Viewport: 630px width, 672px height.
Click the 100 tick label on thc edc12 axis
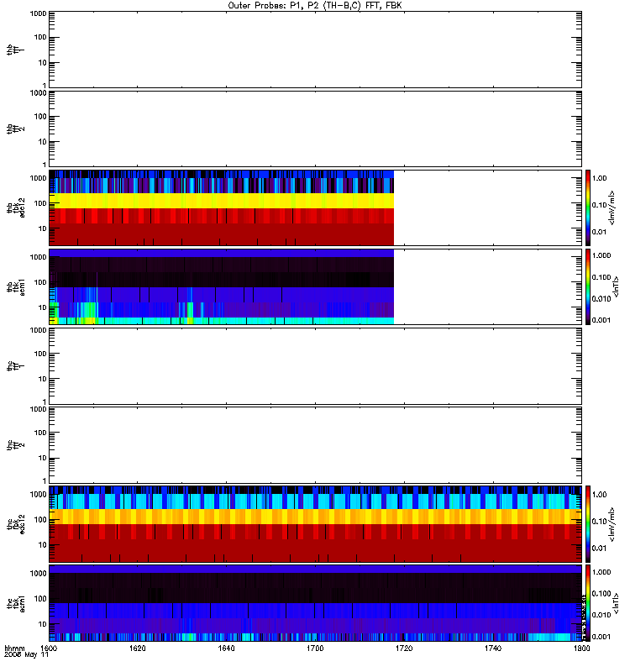pyautogui.click(x=40, y=520)
